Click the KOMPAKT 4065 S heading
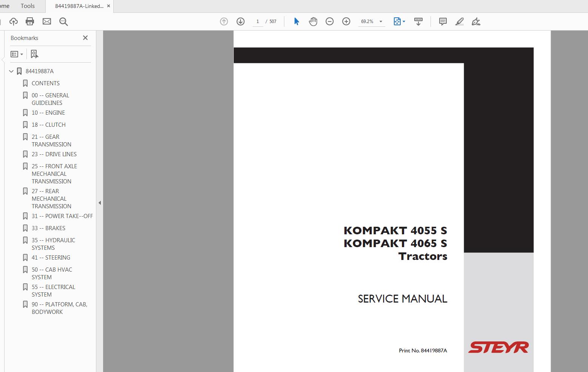This screenshot has height=372, width=588. 395,243
